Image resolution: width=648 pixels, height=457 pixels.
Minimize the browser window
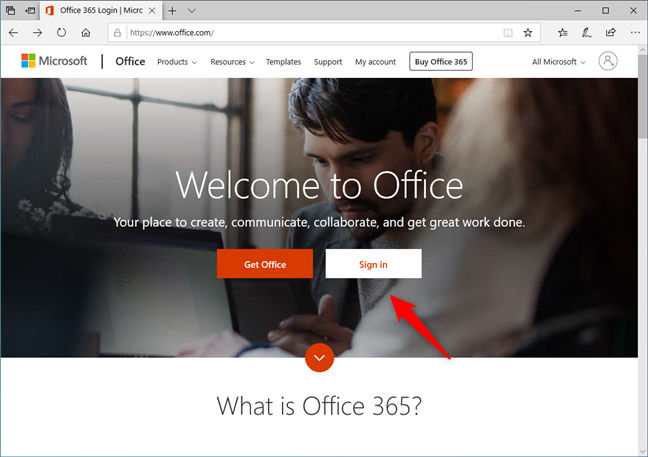[x=578, y=11]
